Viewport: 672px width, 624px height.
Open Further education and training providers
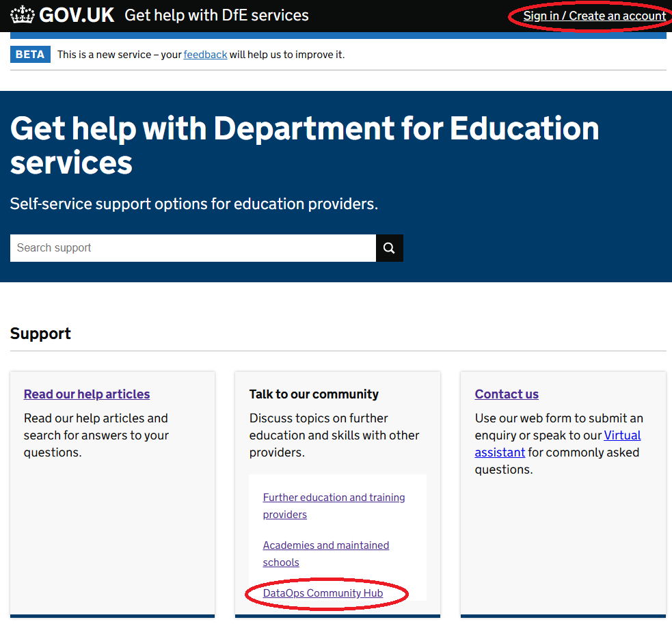point(334,506)
